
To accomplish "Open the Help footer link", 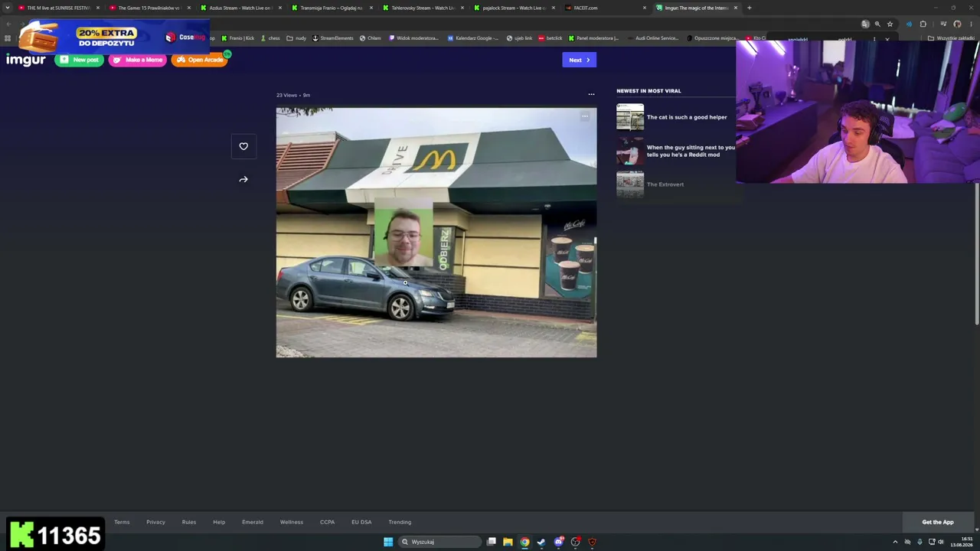I will click(219, 522).
